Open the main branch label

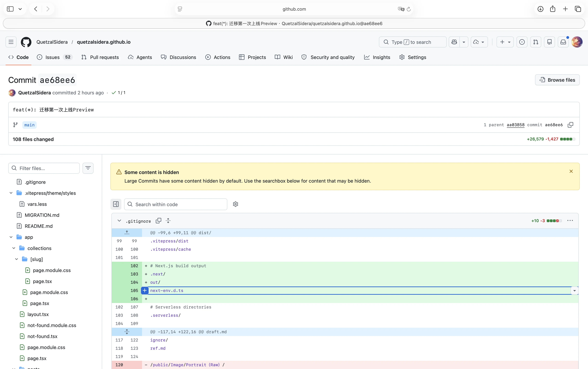29,125
